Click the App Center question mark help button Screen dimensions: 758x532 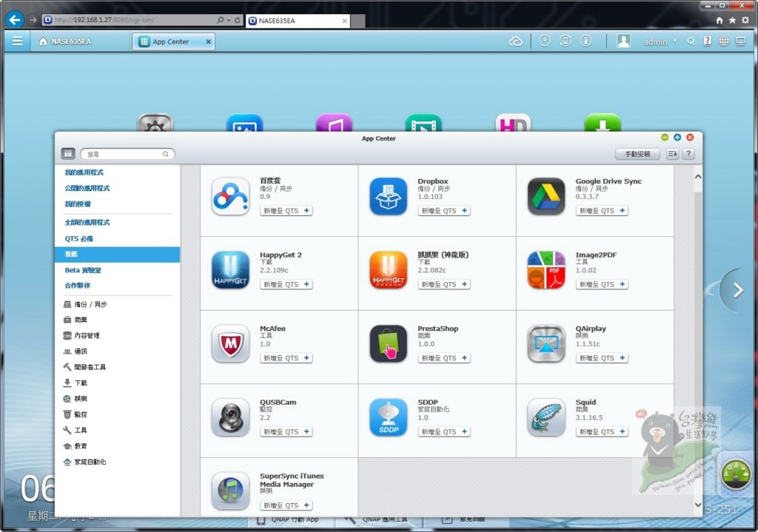coord(688,154)
